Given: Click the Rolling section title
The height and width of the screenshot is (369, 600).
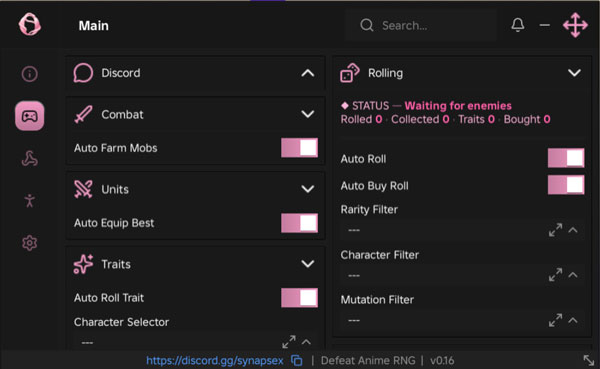Looking at the screenshot, I should [385, 73].
